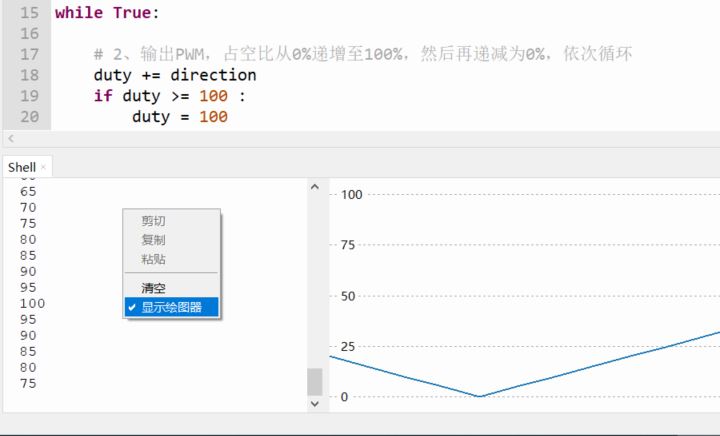Click the shell scrollbar up arrow
Screen dimensions: 720x436
(315, 187)
